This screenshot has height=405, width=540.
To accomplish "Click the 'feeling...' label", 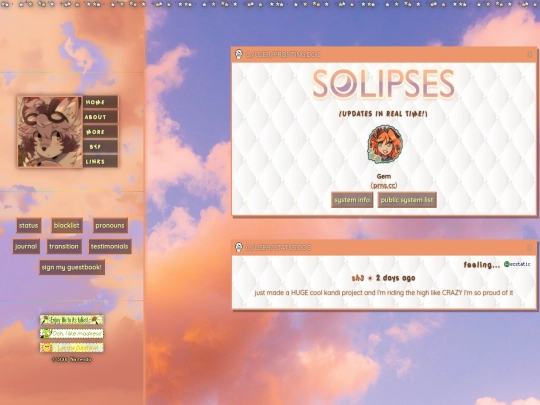I will click(481, 265).
